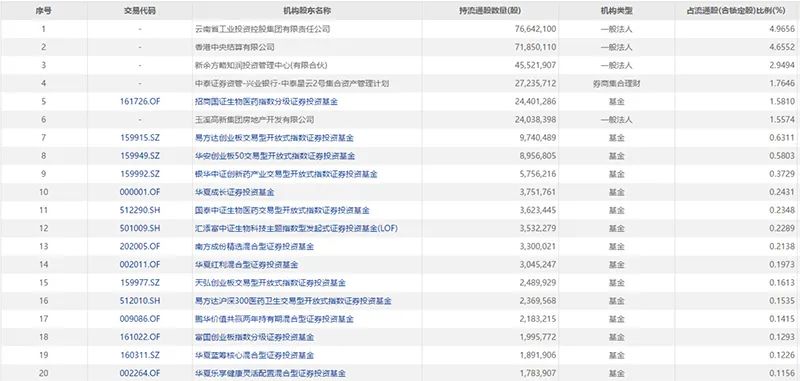Select 新余方略知润投资管理中心(有限合伙) name
The height and width of the screenshot is (381, 800).
click(261, 65)
